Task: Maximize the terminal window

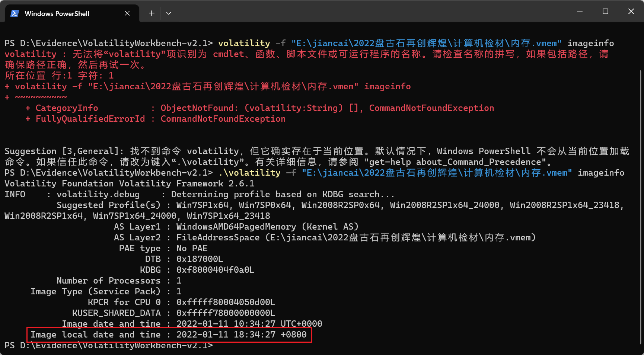Action: (605, 12)
